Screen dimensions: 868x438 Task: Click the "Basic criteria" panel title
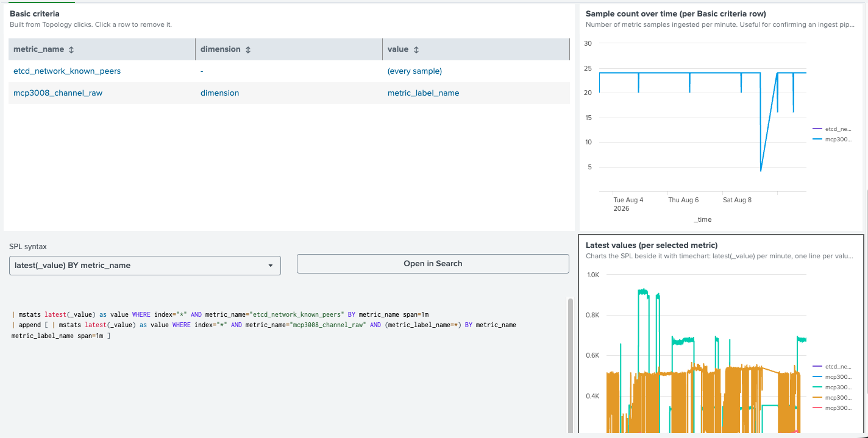click(35, 13)
